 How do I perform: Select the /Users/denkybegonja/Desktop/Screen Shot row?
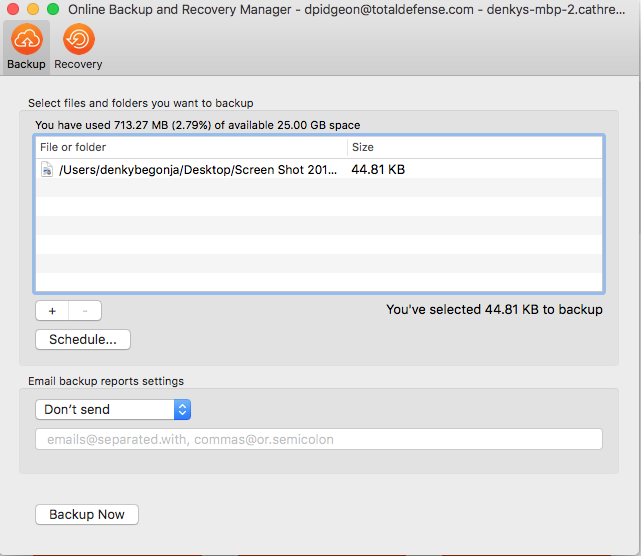(319, 169)
